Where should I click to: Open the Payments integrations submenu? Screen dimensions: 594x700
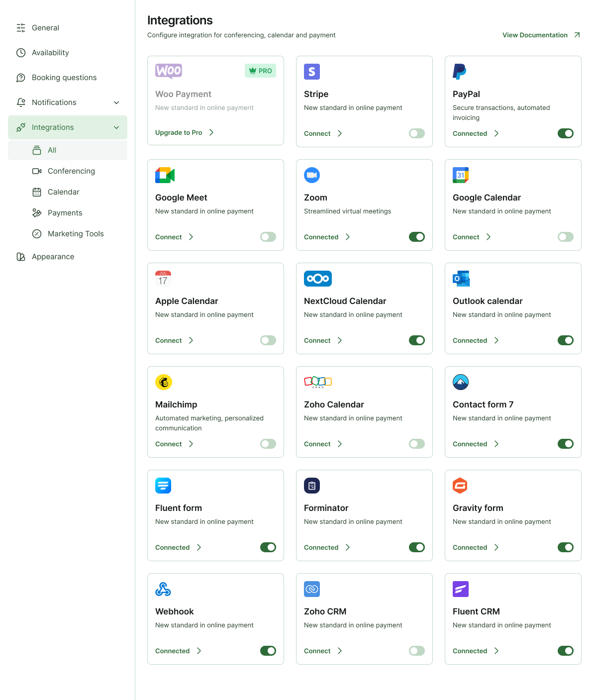pyautogui.click(x=68, y=213)
